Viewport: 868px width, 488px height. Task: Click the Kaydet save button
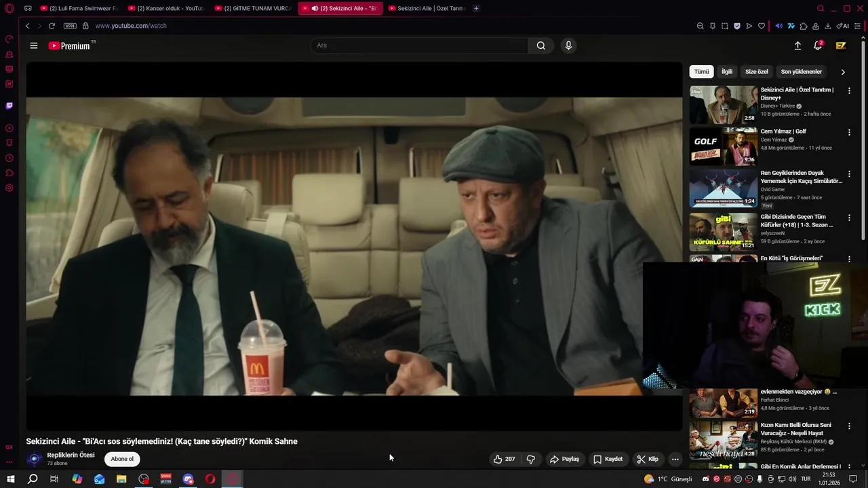(608, 459)
